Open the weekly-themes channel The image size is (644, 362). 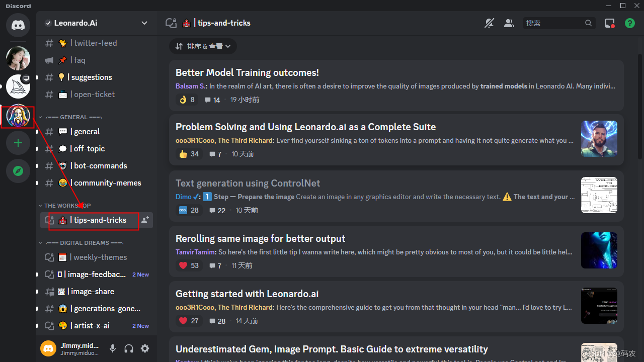[x=97, y=257]
